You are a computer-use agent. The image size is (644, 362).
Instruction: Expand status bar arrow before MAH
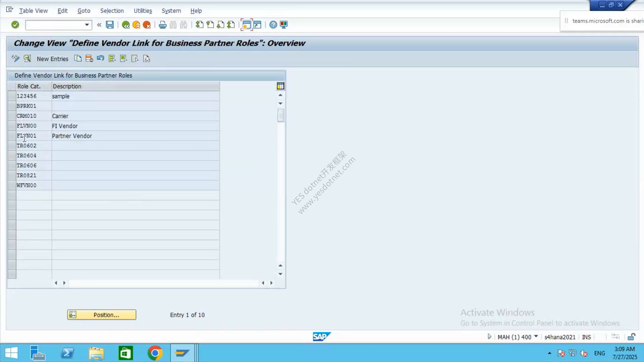pos(489,337)
